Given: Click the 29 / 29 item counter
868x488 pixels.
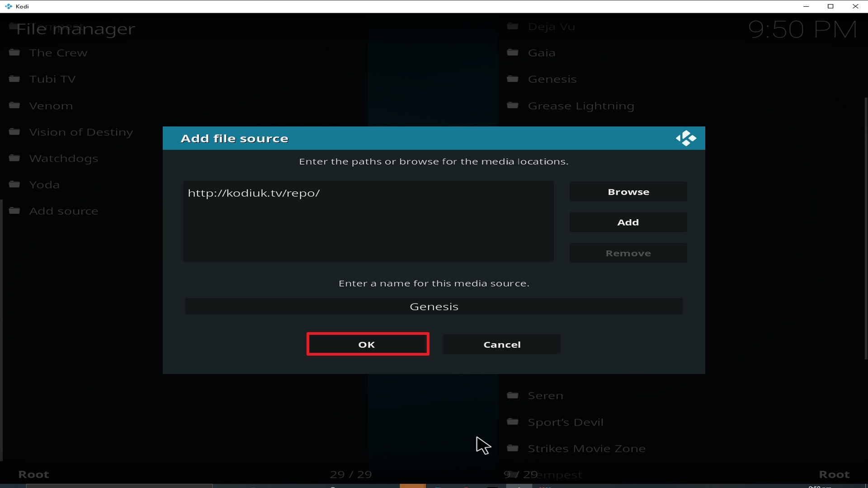Looking at the screenshot, I should tap(351, 474).
